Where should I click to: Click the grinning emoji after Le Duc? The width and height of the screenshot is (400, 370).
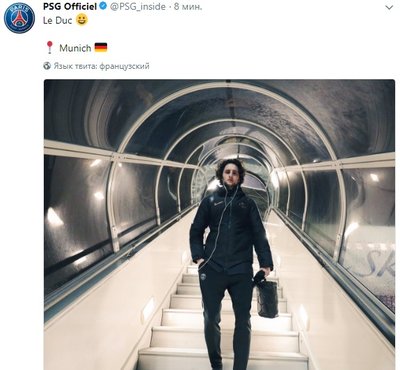click(x=82, y=20)
